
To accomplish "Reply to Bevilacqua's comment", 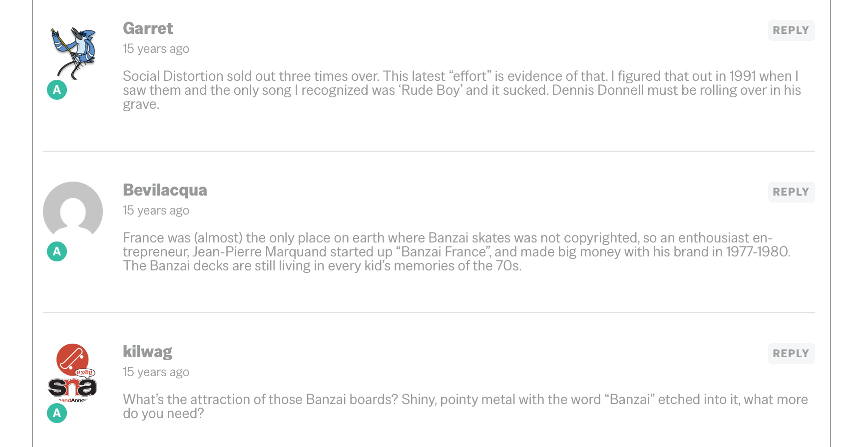I will point(791,192).
